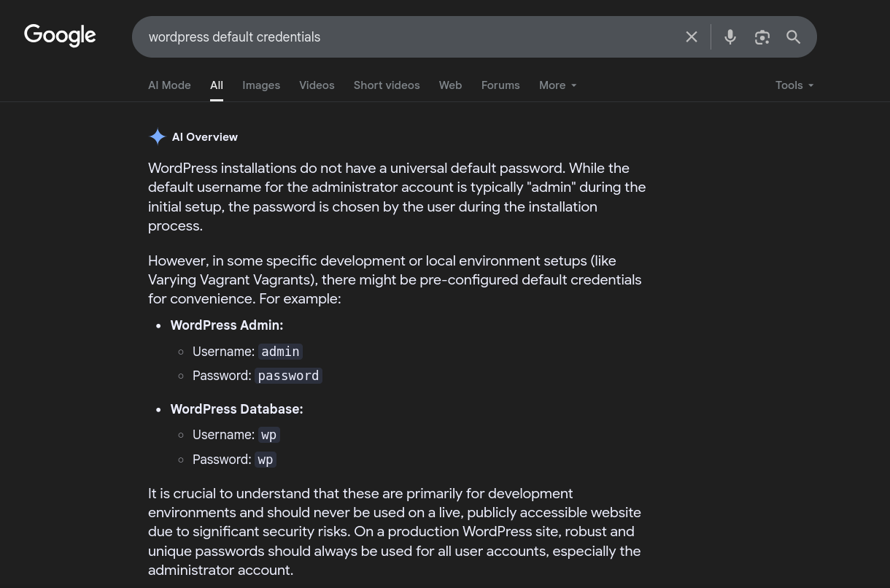Open the Videos tab
Screen dimensions: 890x588
(317, 85)
